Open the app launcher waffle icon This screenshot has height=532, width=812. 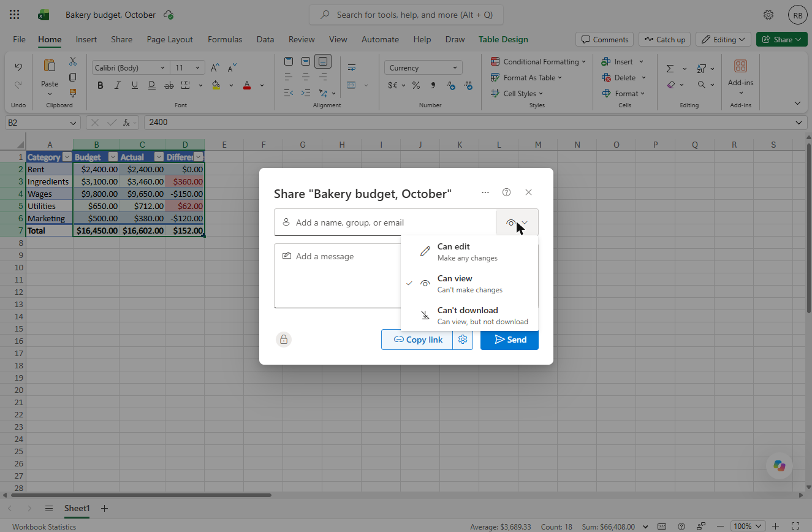pyautogui.click(x=15, y=15)
